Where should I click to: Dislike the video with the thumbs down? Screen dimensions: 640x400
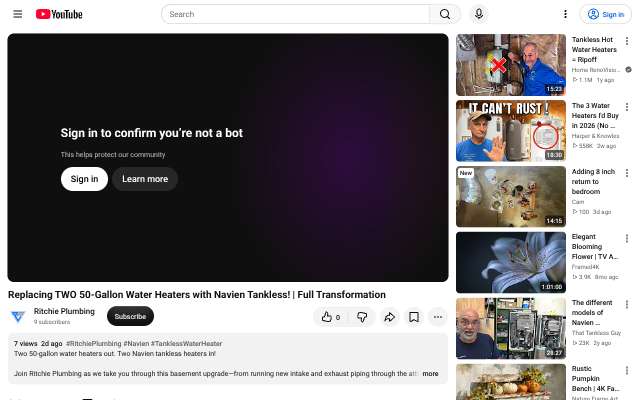click(362, 317)
